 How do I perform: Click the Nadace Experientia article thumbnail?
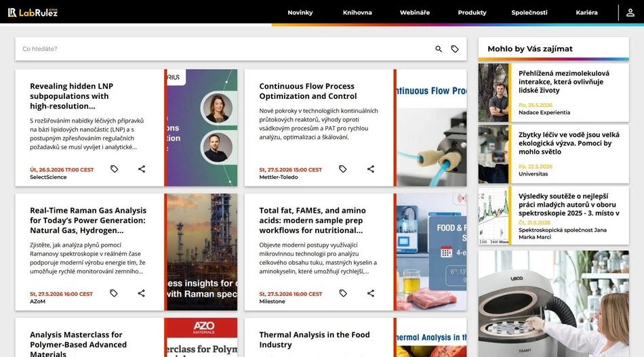click(x=494, y=93)
